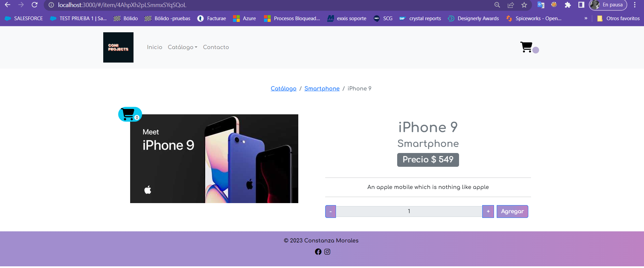644x268 pixels.
Task: Reload the page with the browser refresh icon
Action: coord(34,5)
